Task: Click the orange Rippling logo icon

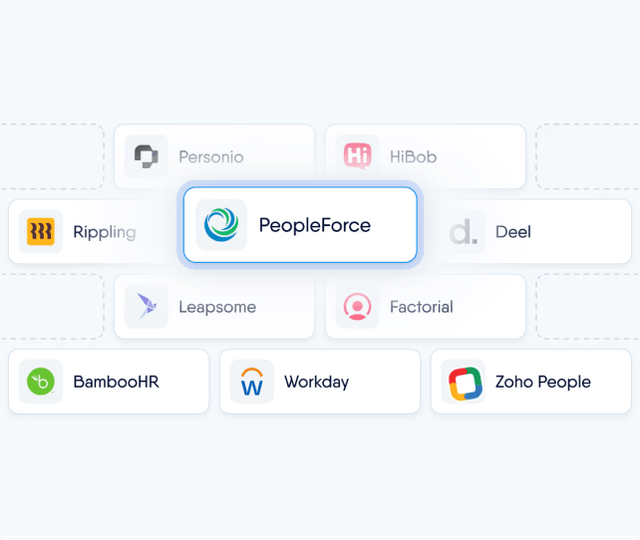Action: pos(41,231)
